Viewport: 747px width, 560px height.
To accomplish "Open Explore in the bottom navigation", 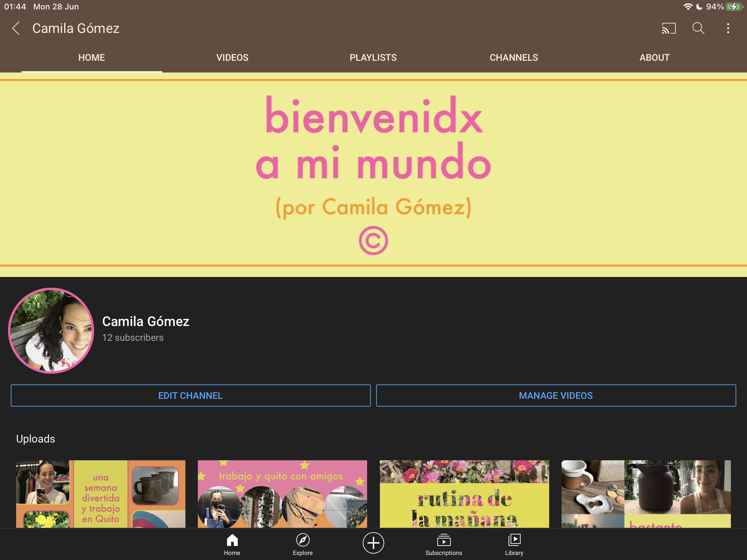I will (x=303, y=544).
